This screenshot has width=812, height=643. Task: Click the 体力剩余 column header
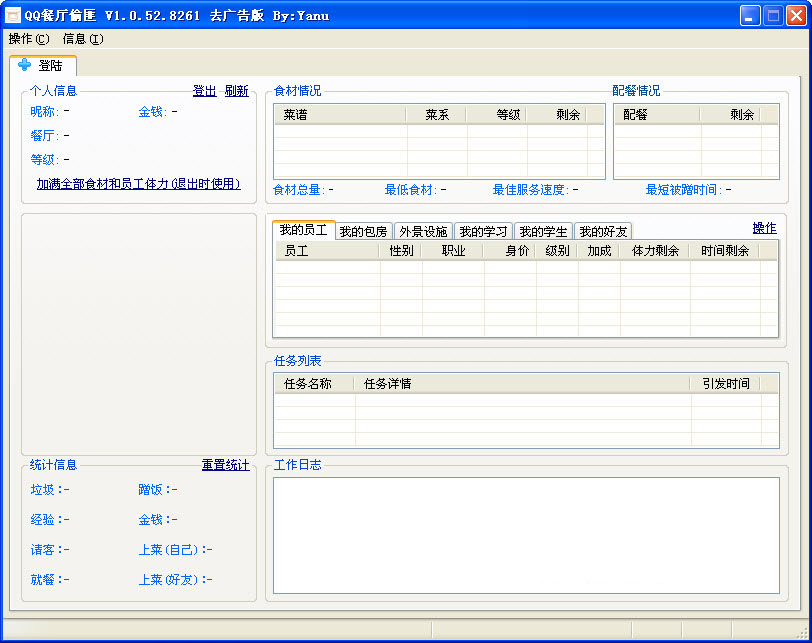pos(655,251)
